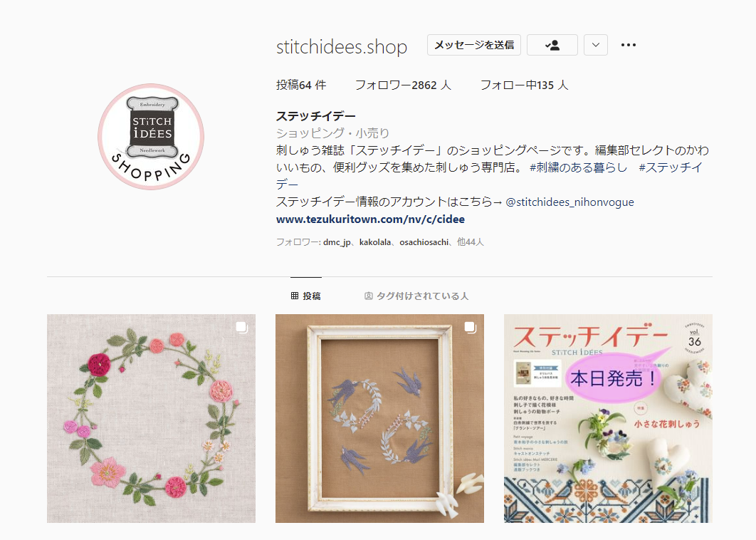Expand the suggested accounts chevron dropdown

[595, 45]
